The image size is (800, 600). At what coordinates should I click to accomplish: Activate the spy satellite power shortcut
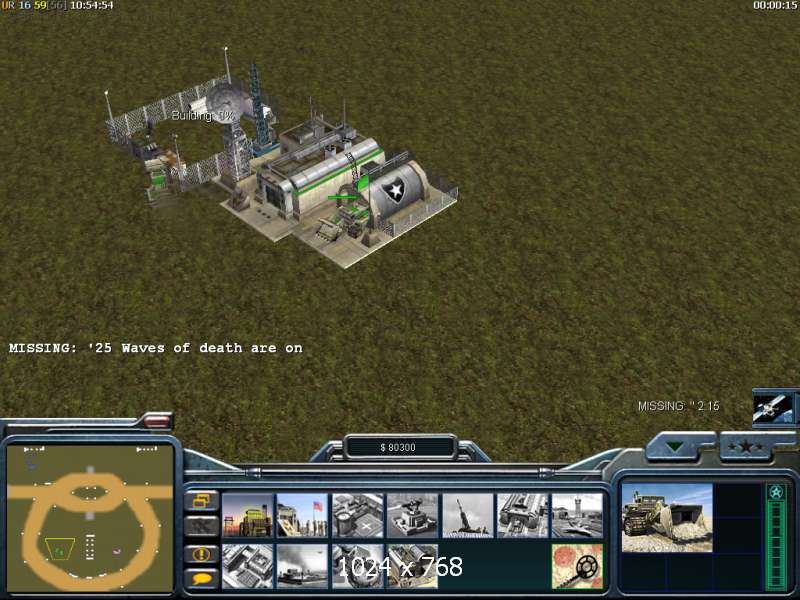(x=773, y=407)
